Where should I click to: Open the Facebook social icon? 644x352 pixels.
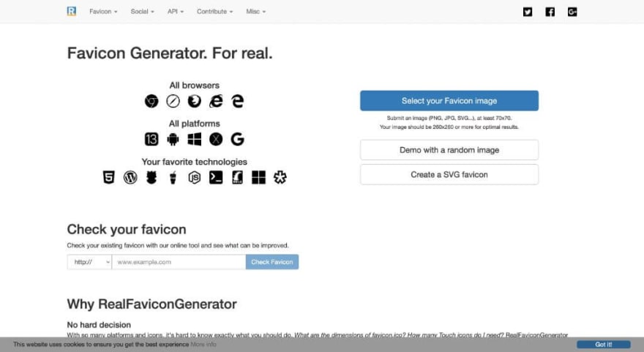pyautogui.click(x=550, y=12)
